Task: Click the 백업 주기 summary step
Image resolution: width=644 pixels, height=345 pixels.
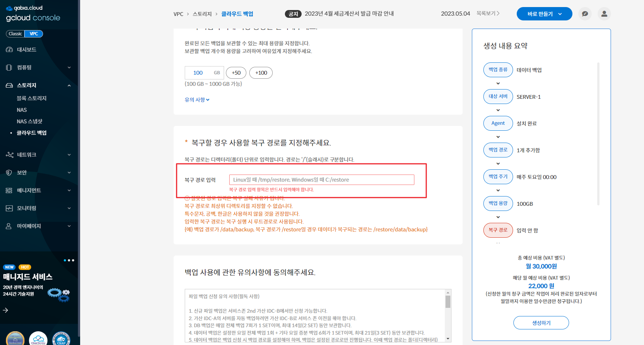Action: [498, 177]
